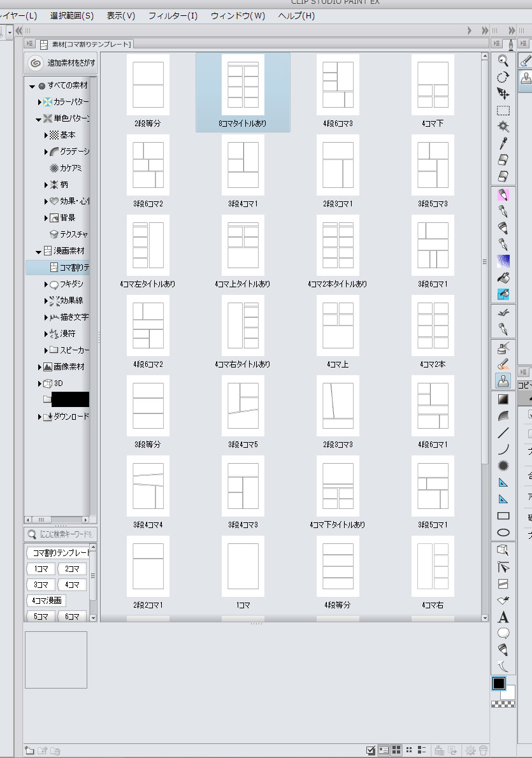Click the コマ割りテンプレート tag button

click(58, 552)
